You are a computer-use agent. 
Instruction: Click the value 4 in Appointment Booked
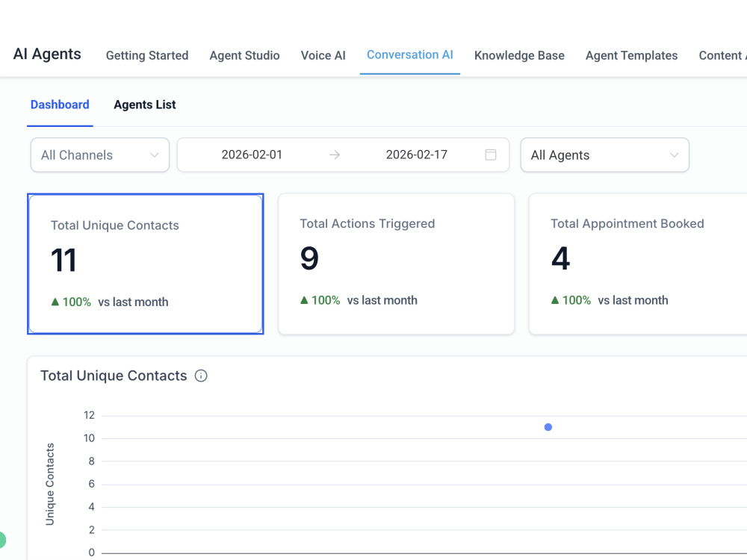click(560, 258)
